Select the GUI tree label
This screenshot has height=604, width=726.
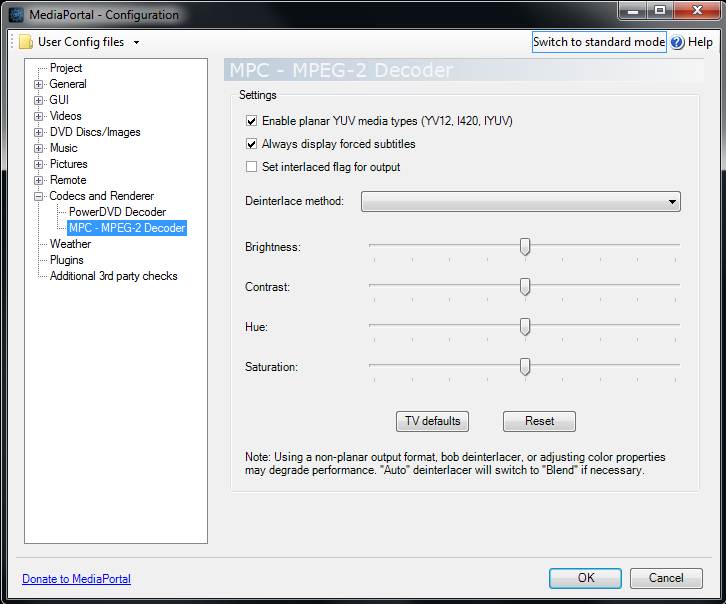[59, 100]
